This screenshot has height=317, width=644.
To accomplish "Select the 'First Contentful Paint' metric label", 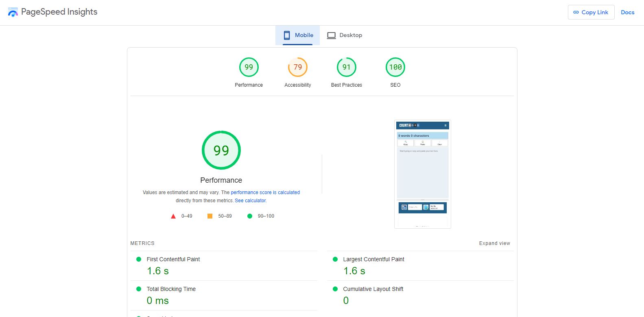I will (x=173, y=259).
